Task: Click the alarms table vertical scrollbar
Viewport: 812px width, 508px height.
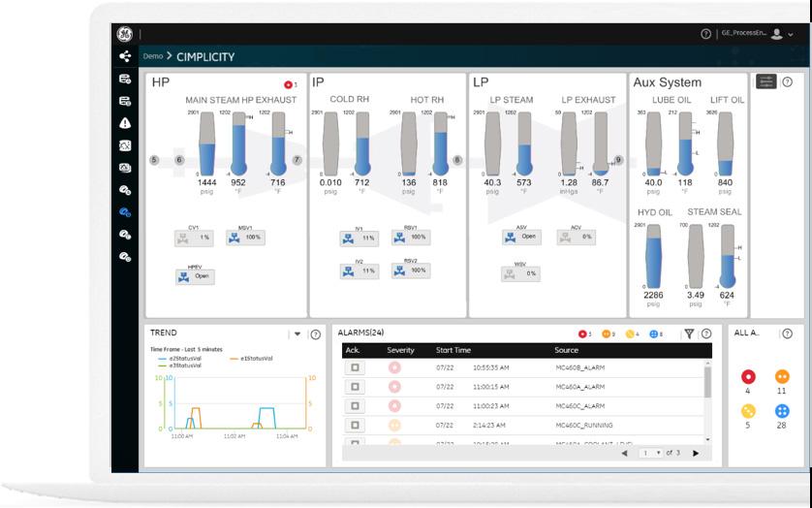Action: point(707,383)
